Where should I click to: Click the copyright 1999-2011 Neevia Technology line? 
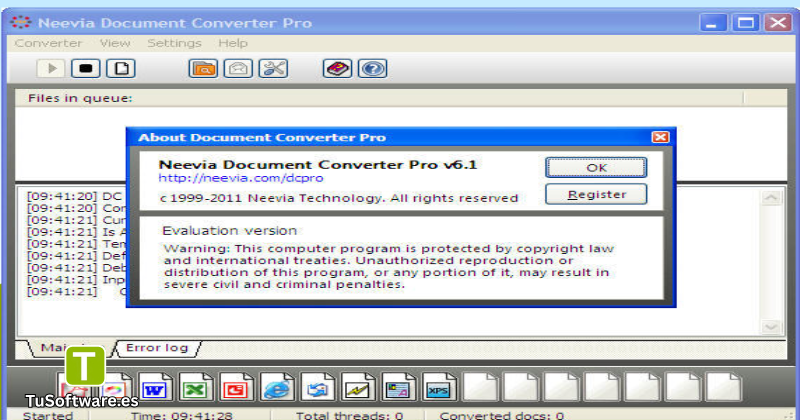tap(339, 198)
